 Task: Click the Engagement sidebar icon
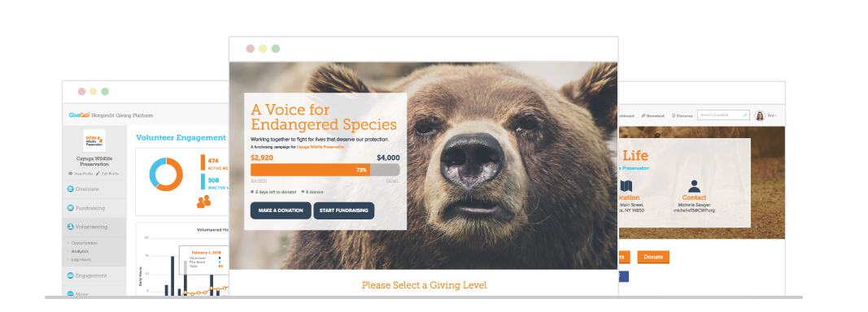[x=70, y=275]
